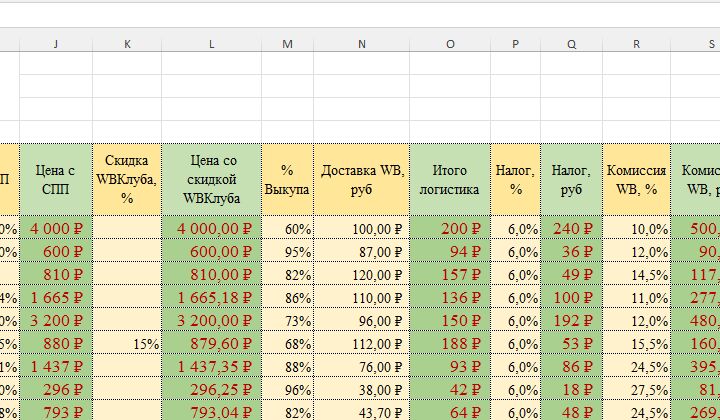Select the '38,00 ₽' delivery cell
Image resolution: width=720 pixels, height=420 pixels.
click(362, 389)
